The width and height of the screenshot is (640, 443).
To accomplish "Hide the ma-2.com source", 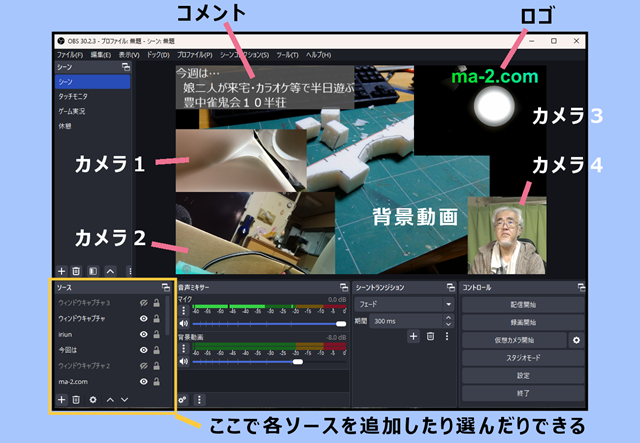I will coord(144,382).
